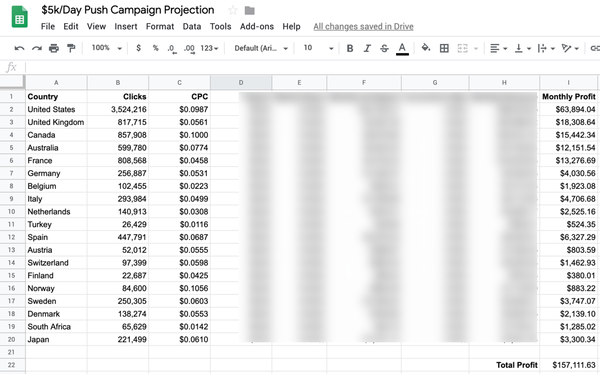
Task: Toggle Bold formatting
Action: point(350,48)
